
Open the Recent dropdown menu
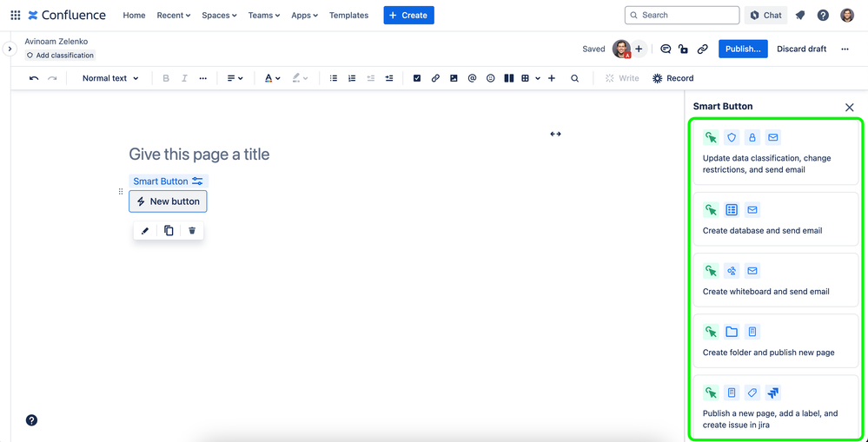pos(173,16)
